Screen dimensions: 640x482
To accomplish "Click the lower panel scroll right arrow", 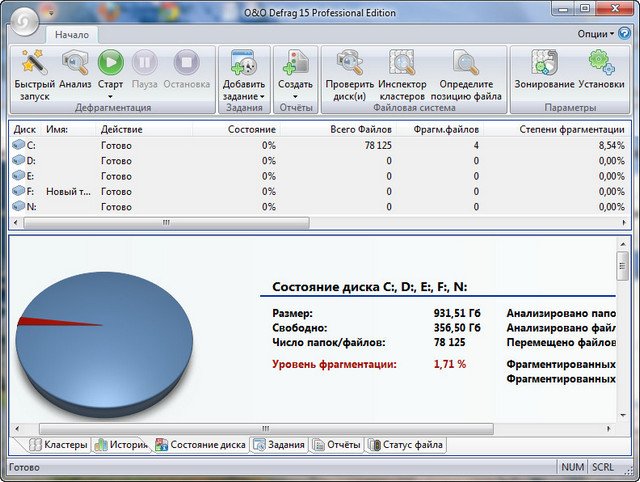I will (609, 429).
